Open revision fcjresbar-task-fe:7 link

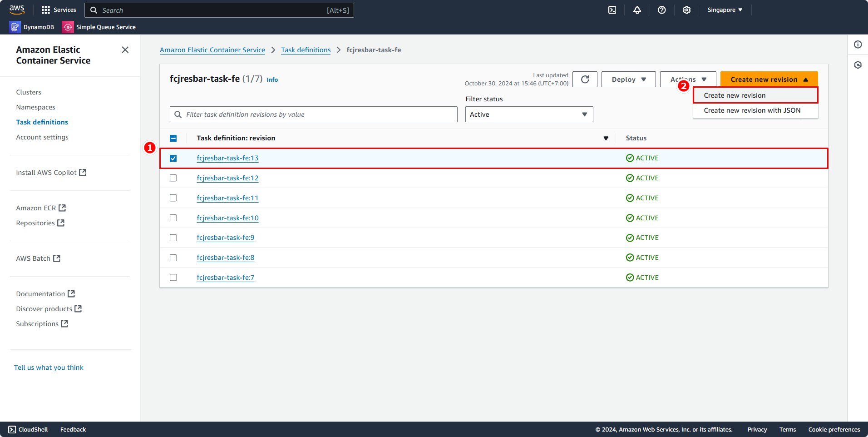(x=226, y=278)
